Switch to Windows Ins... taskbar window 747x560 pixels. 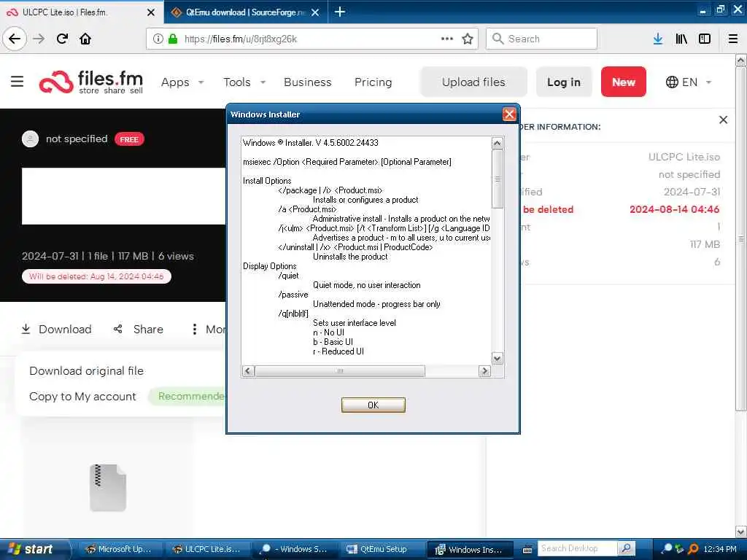coord(471,549)
